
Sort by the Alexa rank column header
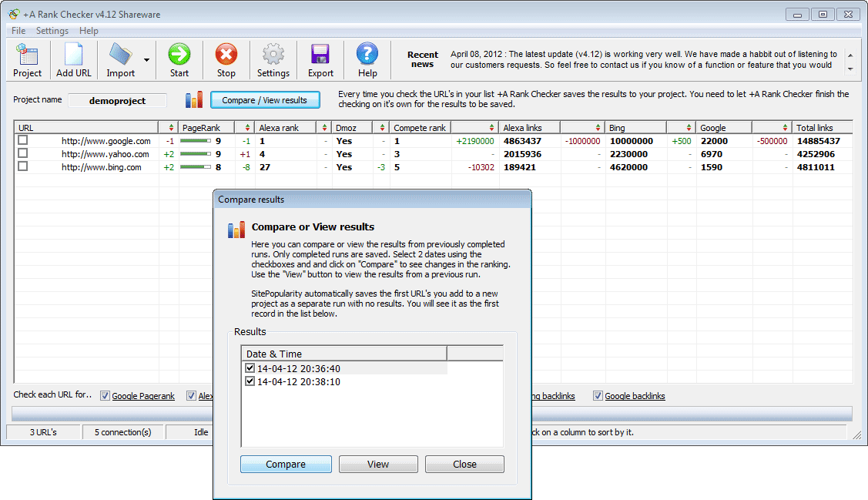[x=278, y=127]
